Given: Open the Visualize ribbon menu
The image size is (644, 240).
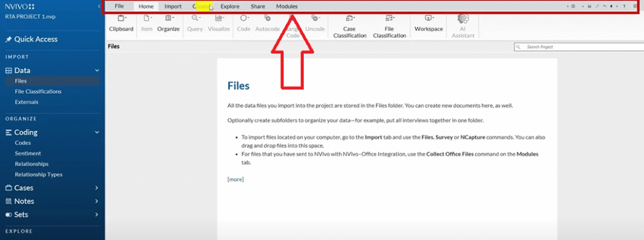Looking at the screenshot, I should pyautogui.click(x=219, y=23).
